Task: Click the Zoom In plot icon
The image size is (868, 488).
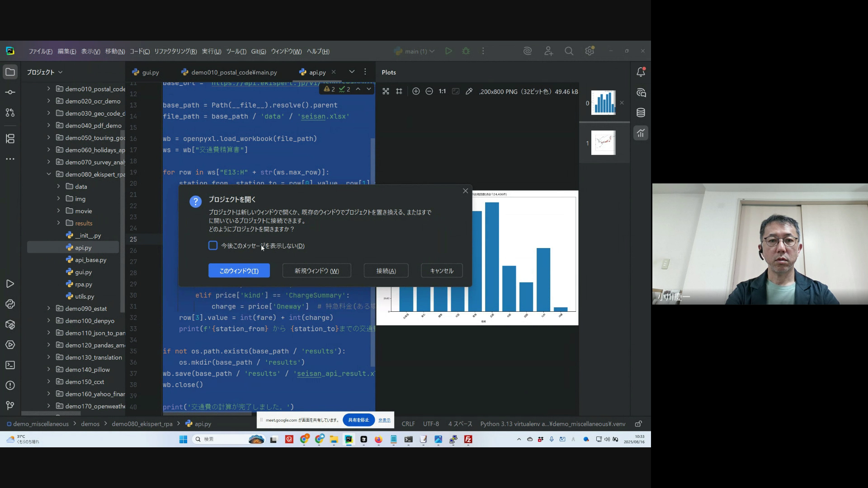Action: click(x=416, y=91)
